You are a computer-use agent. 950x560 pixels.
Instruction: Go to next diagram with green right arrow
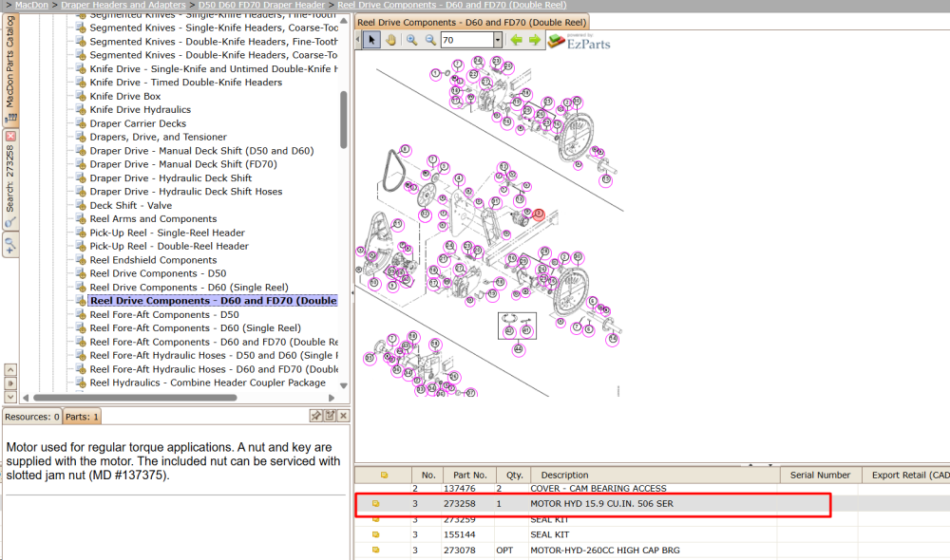[x=534, y=40]
